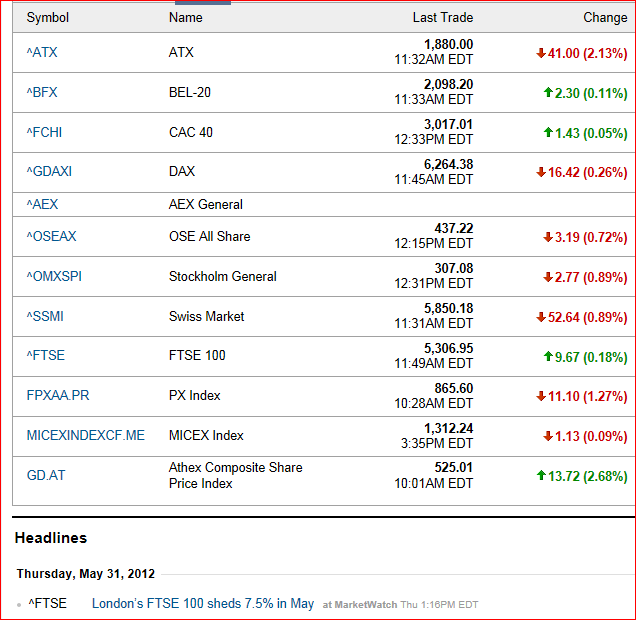This screenshot has width=636, height=620.
Task: Click the ^OMXSPI Stockholm General symbol
Action: click(x=54, y=276)
